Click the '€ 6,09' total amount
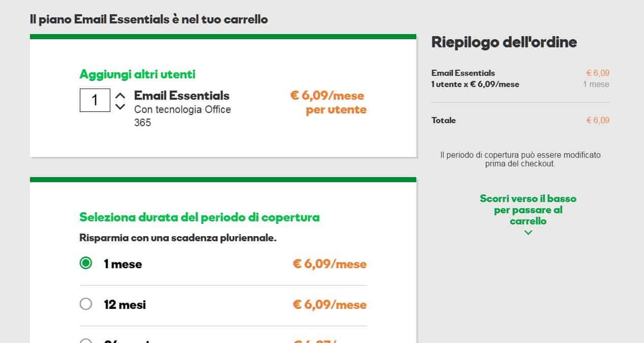Image resolution: width=644 pixels, height=343 pixels. pos(598,120)
